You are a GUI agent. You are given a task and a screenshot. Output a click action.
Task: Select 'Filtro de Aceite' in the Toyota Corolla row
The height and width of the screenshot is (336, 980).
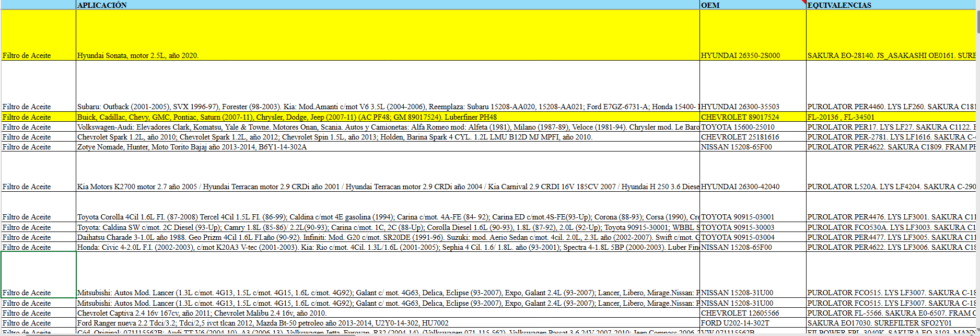(39, 207)
